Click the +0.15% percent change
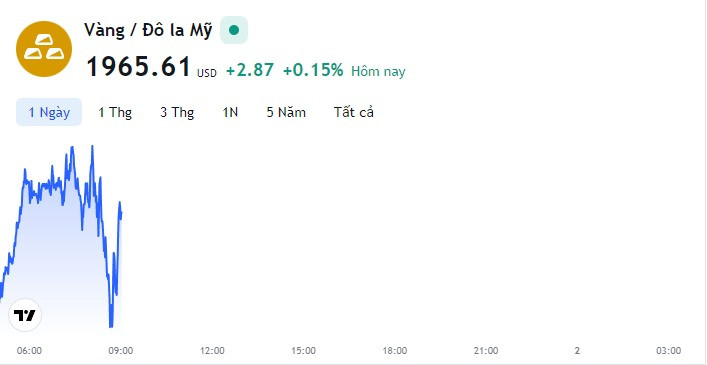707x365 pixels. tap(313, 70)
